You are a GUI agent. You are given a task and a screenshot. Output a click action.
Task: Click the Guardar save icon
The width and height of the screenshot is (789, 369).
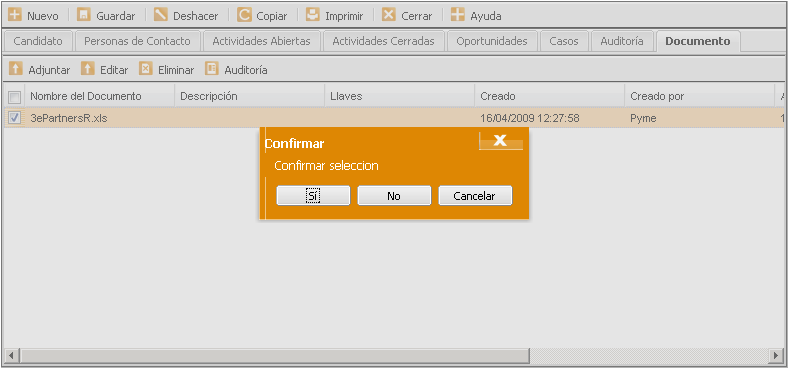pyautogui.click(x=84, y=15)
